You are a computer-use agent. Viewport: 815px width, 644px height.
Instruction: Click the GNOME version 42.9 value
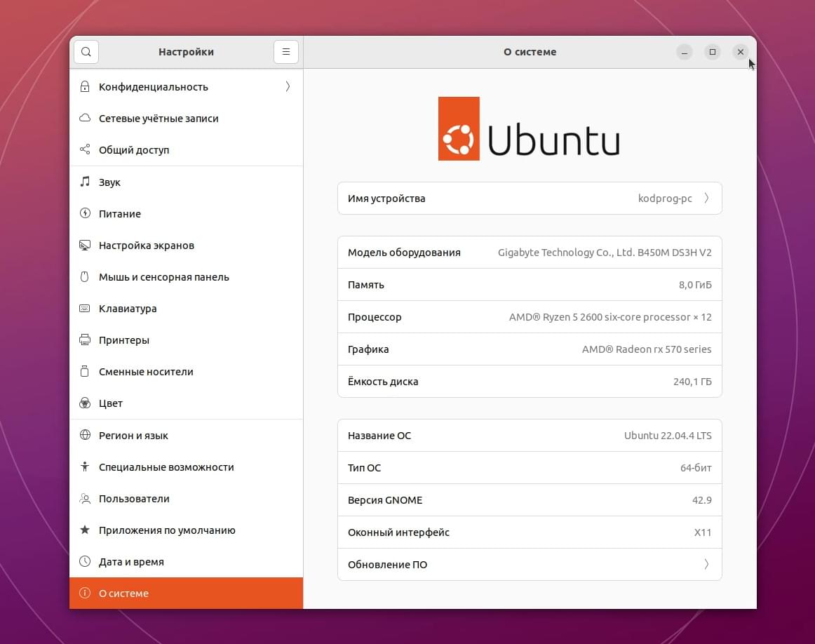701,500
